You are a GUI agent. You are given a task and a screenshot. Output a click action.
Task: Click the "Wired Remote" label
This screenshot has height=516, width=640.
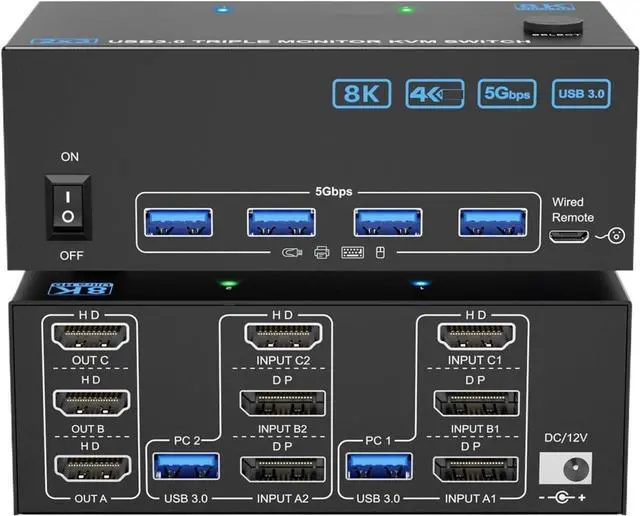click(x=573, y=209)
